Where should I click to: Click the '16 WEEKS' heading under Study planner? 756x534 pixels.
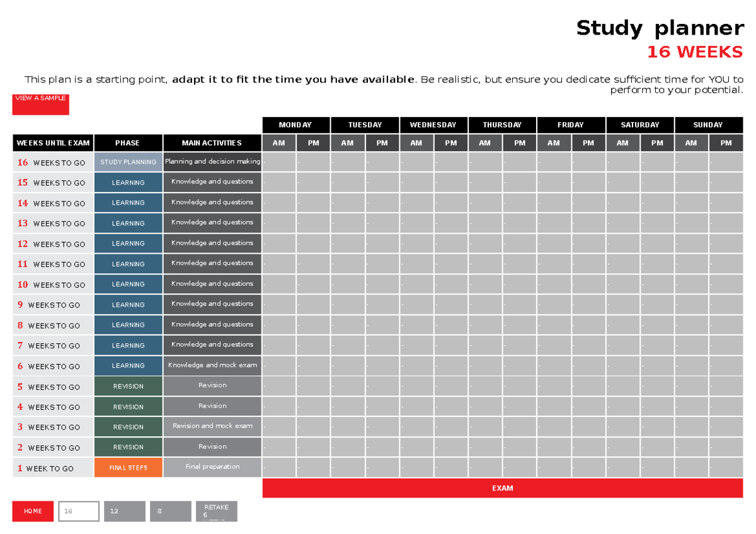pyautogui.click(x=695, y=52)
